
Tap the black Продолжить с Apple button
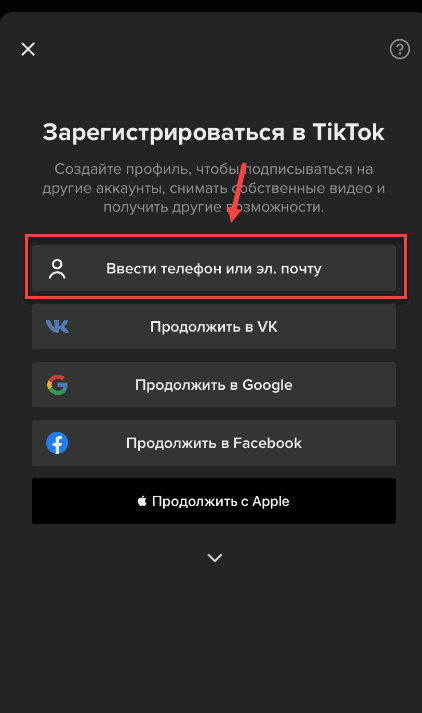[x=214, y=501]
